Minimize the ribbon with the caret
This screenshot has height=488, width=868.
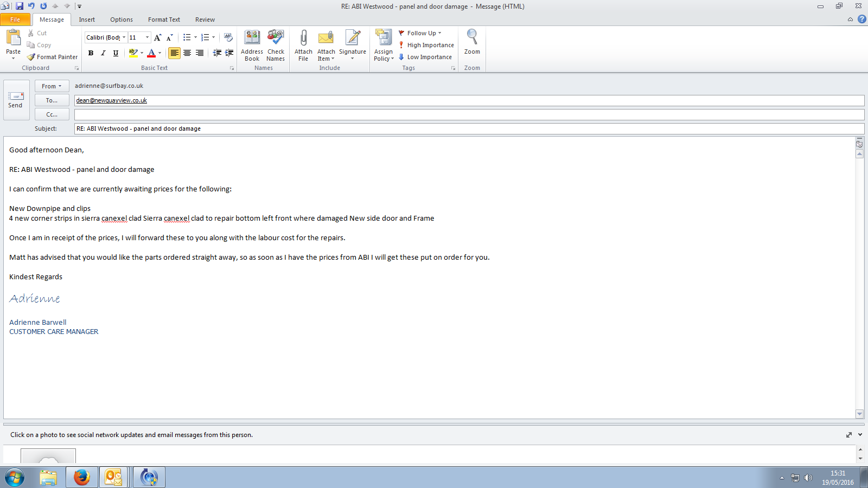click(850, 20)
